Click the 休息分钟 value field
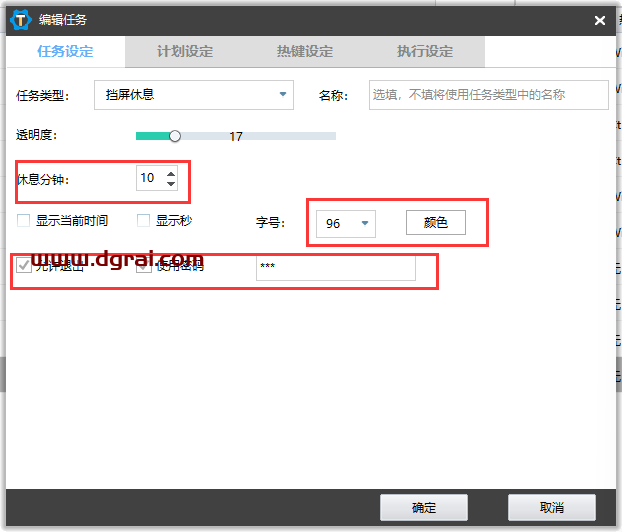Viewport: 622px width, 532px height. (151, 178)
